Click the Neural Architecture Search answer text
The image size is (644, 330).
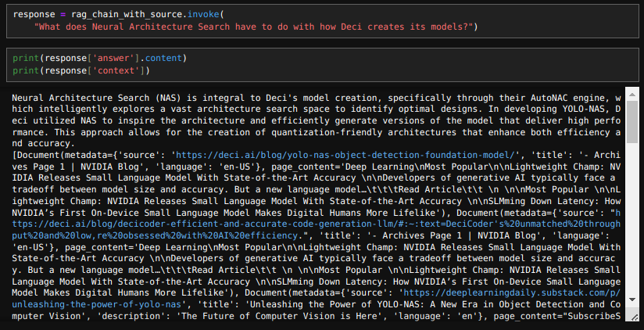(317, 120)
